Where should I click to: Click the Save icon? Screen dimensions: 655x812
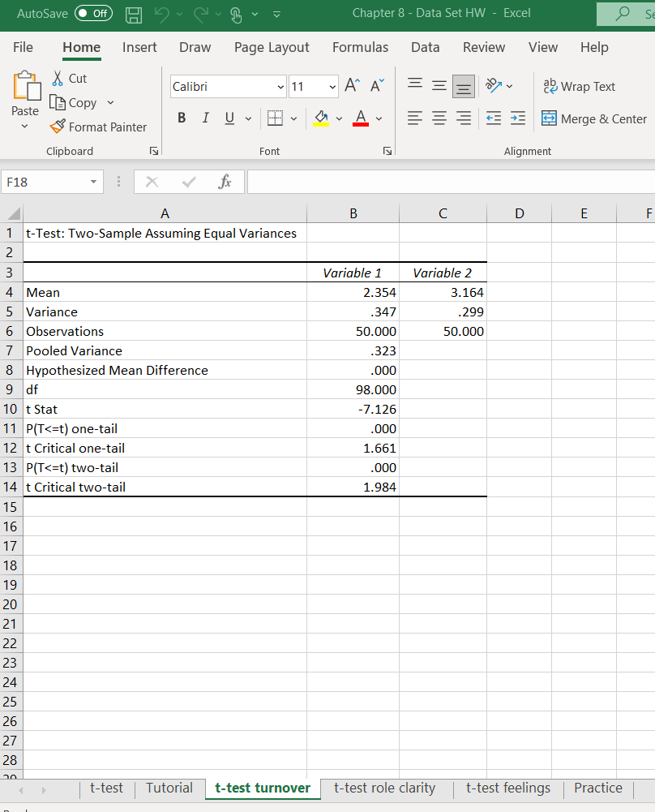(x=133, y=14)
